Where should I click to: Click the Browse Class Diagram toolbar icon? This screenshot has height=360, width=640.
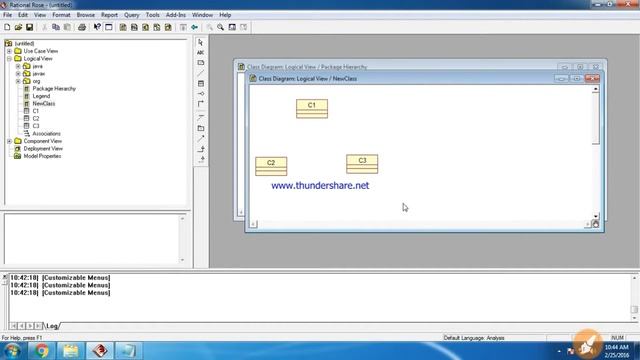(x=123, y=27)
